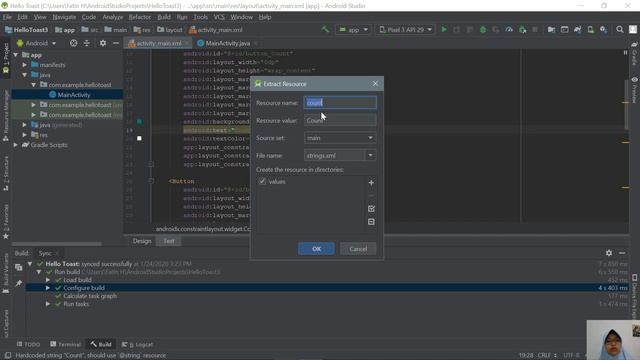Screen dimensions: 640x360
Task: Open the Source set dropdown
Action: pyautogui.click(x=340, y=138)
